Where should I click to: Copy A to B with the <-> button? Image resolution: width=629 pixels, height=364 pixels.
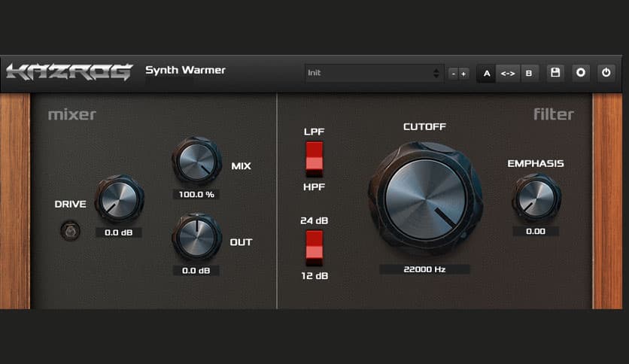(x=508, y=74)
